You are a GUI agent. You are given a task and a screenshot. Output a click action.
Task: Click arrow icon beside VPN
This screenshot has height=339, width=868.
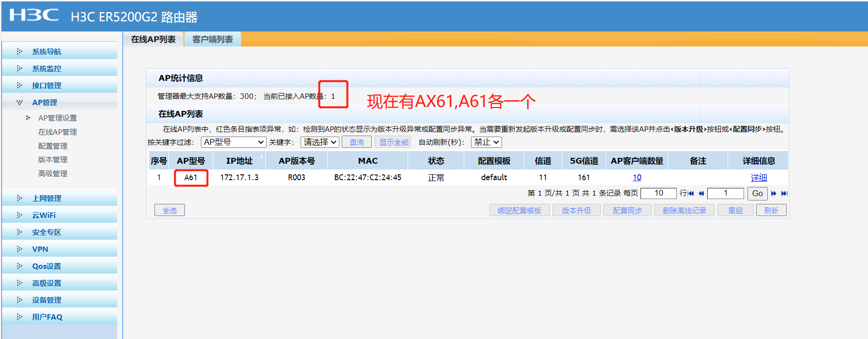(x=19, y=249)
